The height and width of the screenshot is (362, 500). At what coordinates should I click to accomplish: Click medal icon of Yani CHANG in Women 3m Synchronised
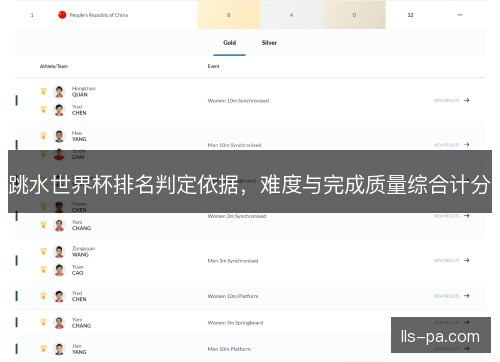click(x=43, y=225)
